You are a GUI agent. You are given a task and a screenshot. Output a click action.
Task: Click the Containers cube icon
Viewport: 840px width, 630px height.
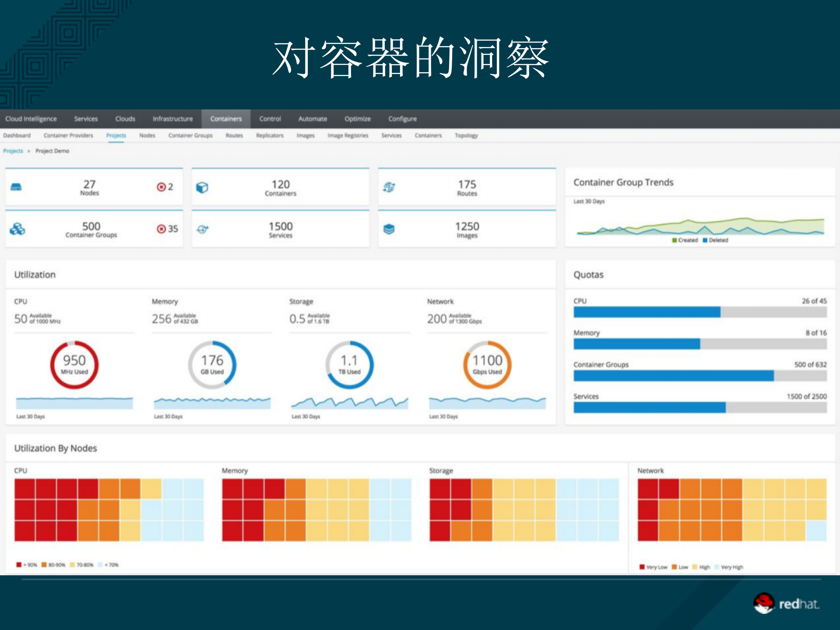click(x=202, y=186)
